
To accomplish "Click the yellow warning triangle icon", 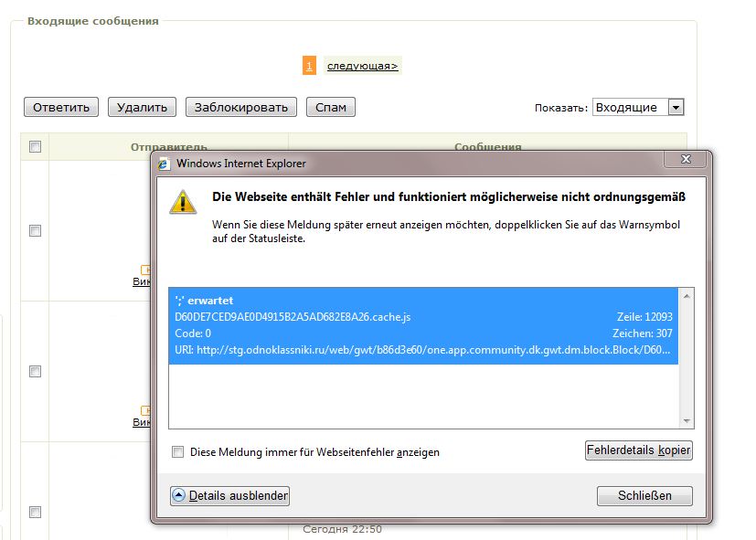I will tap(183, 202).
